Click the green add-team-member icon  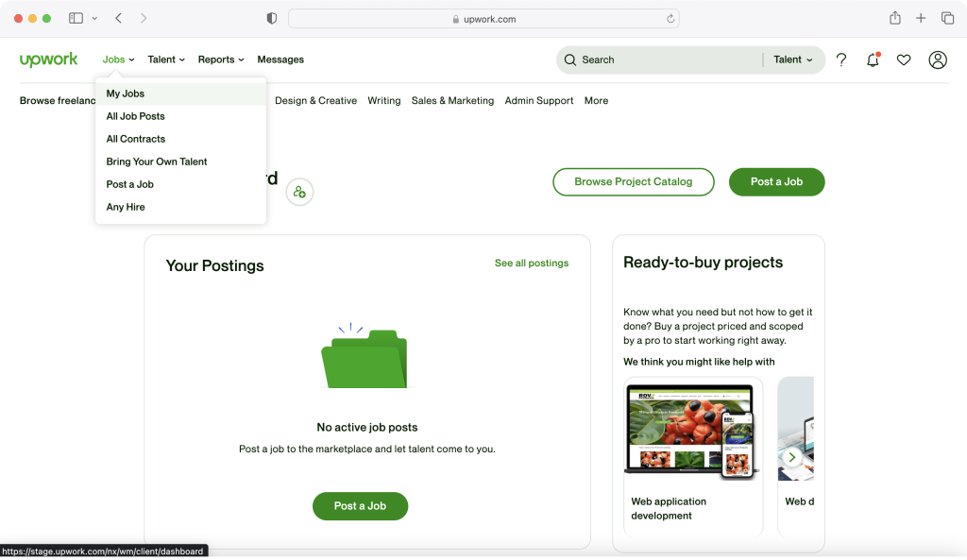coord(299,192)
